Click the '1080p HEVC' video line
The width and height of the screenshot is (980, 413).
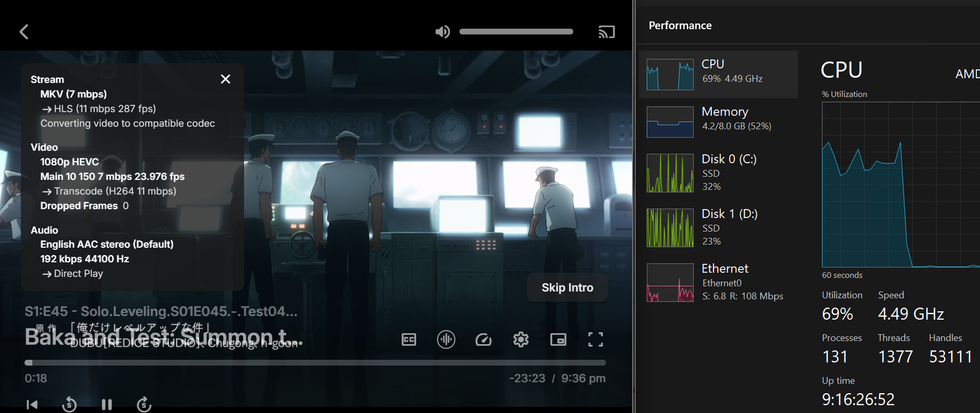coord(69,162)
